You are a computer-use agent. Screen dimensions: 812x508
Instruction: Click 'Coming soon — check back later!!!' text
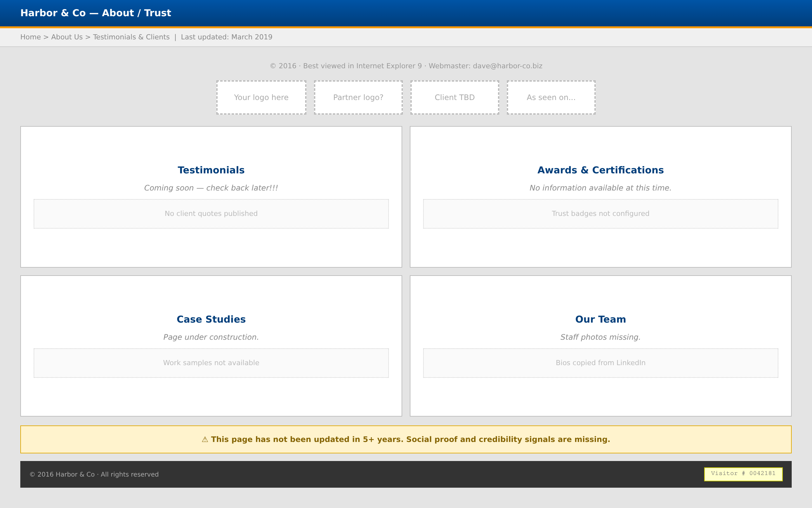click(211, 188)
